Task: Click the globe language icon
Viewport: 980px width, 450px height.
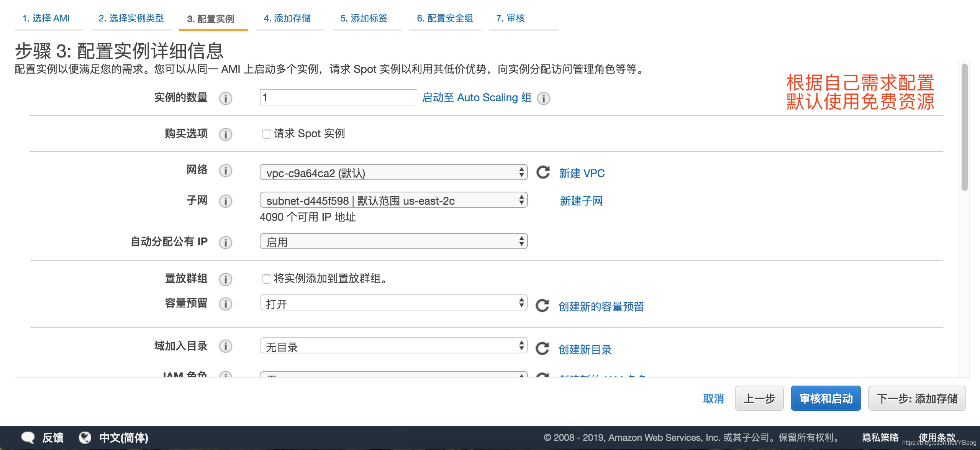Action: coord(85,437)
